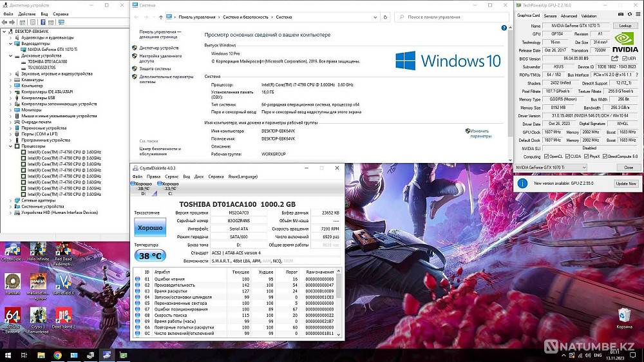Open the CrystalDiskInfo desktop shortcut

(12, 251)
